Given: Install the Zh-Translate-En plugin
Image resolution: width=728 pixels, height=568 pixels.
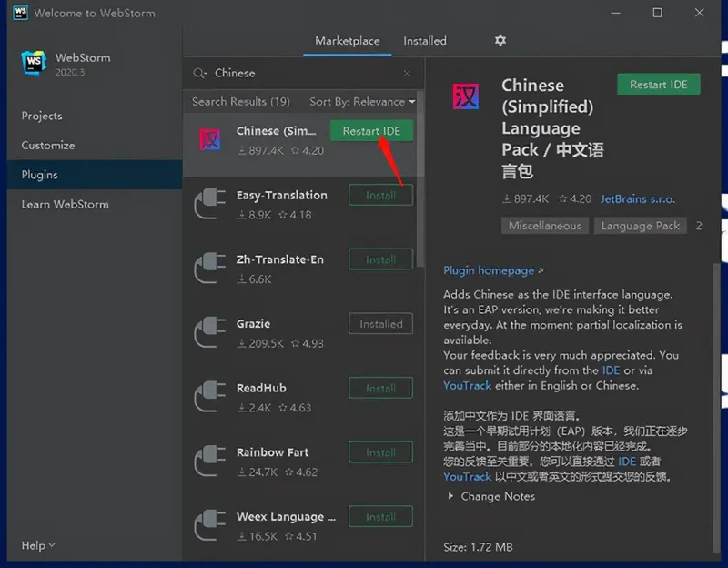Looking at the screenshot, I should pyautogui.click(x=380, y=259).
